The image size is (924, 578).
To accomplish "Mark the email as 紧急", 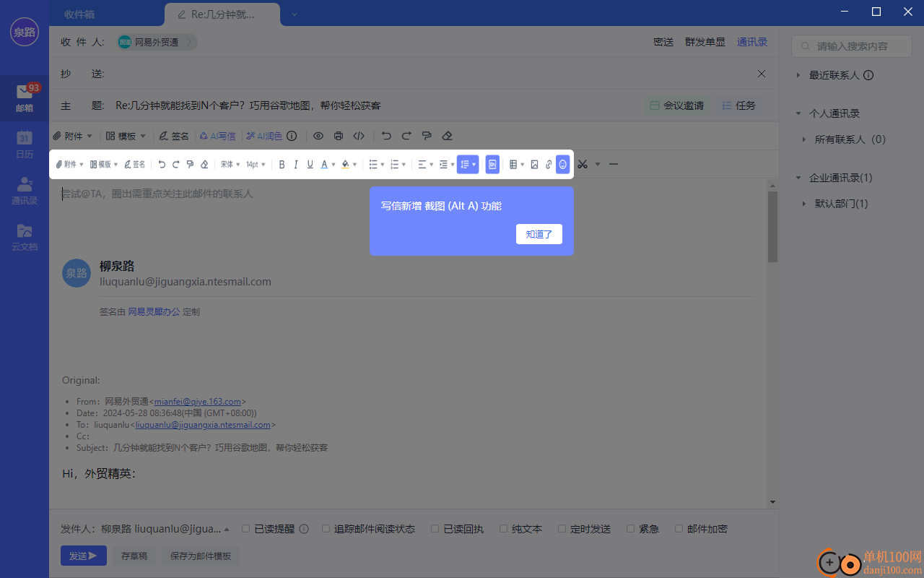I will pyautogui.click(x=630, y=529).
